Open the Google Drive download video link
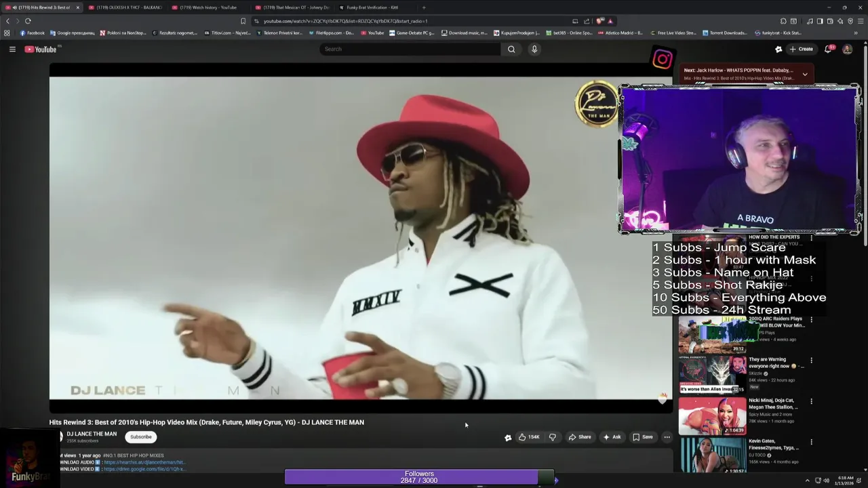868x488 pixels. tap(144, 469)
